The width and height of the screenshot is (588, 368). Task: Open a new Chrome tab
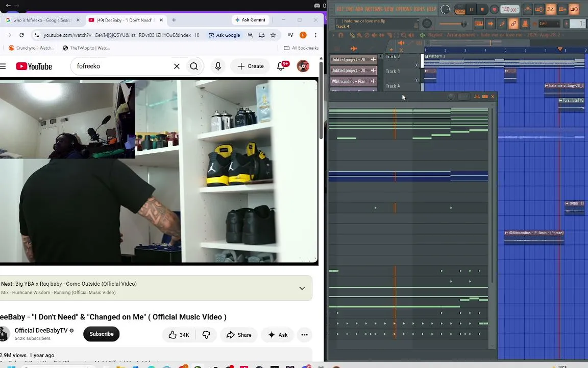174,20
